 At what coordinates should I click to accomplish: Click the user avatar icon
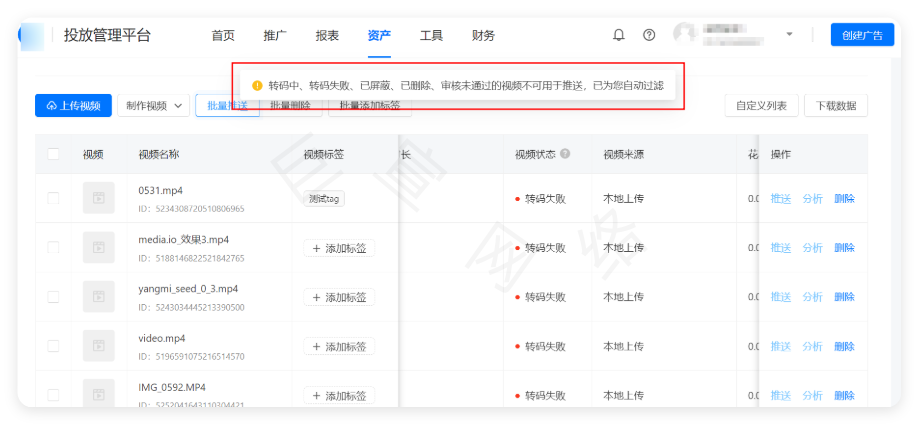pos(684,34)
